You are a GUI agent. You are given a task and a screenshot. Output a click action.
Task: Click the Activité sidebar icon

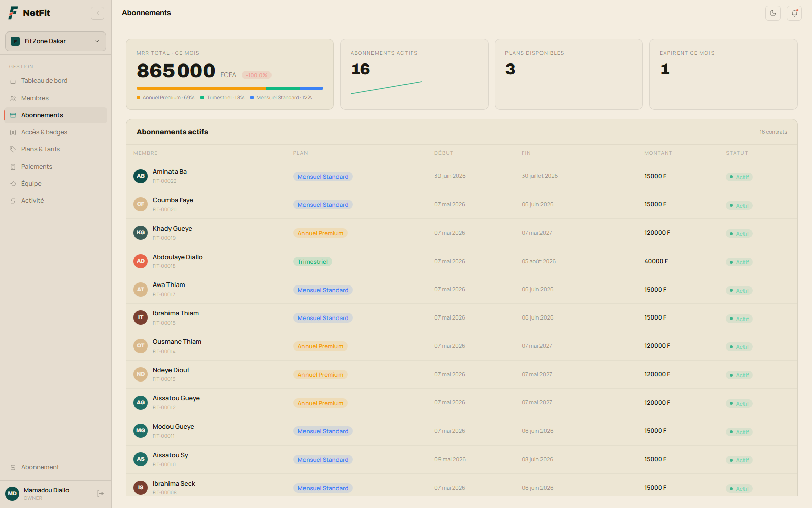click(x=13, y=201)
